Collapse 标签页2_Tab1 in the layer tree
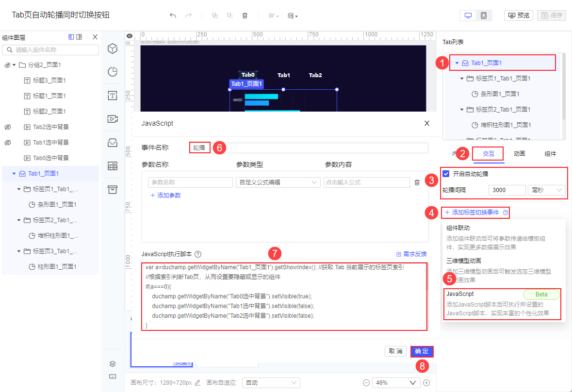 19,220
